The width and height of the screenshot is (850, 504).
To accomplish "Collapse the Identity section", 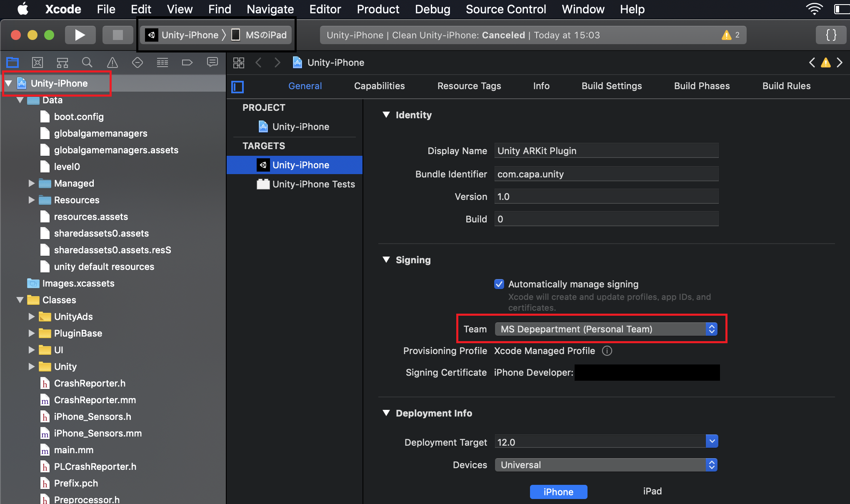I will click(386, 115).
